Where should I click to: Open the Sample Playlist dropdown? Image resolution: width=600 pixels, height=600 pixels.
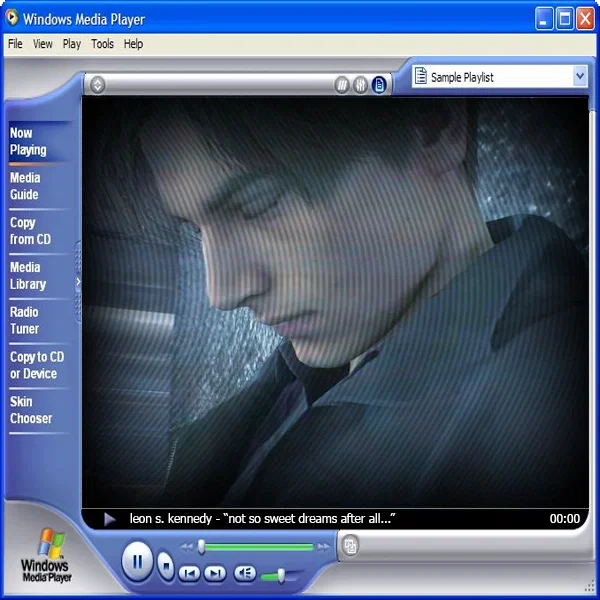580,76
